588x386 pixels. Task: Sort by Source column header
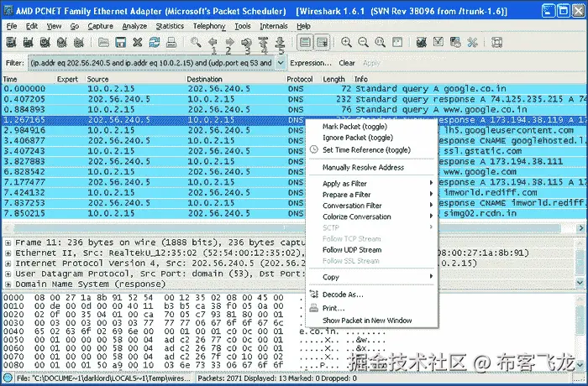click(x=136, y=79)
